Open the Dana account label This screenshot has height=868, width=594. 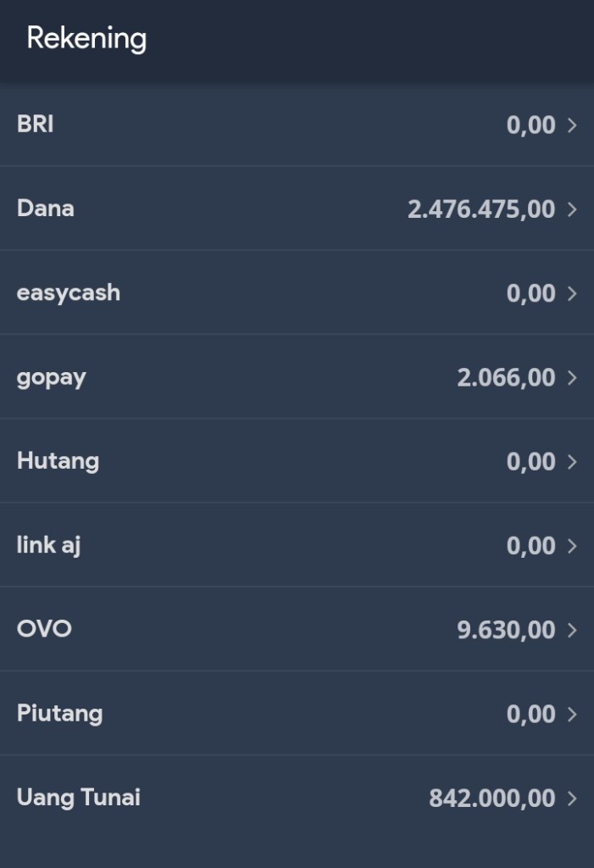pyautogui.click(x=46, y=208)
